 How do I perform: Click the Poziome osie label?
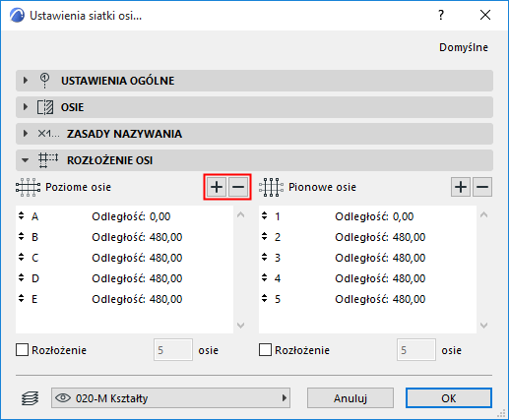78,187
